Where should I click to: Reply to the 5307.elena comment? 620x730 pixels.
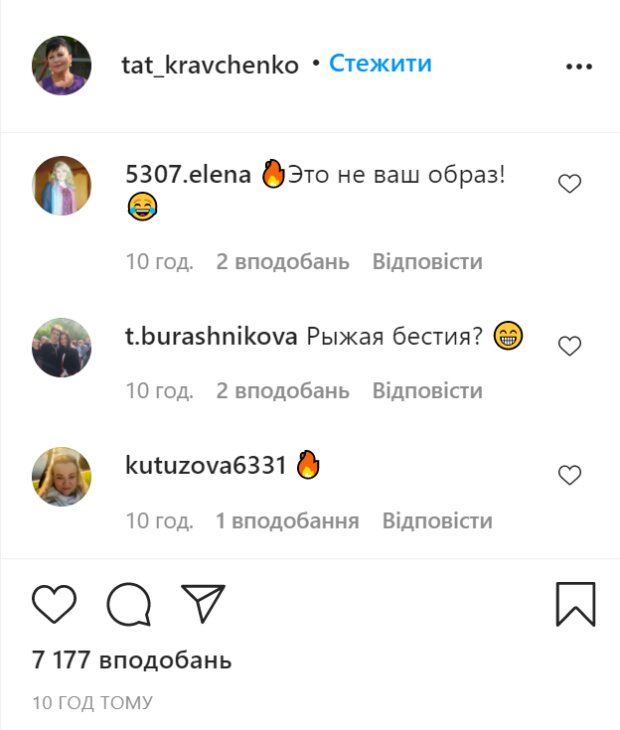coord(427,261)
